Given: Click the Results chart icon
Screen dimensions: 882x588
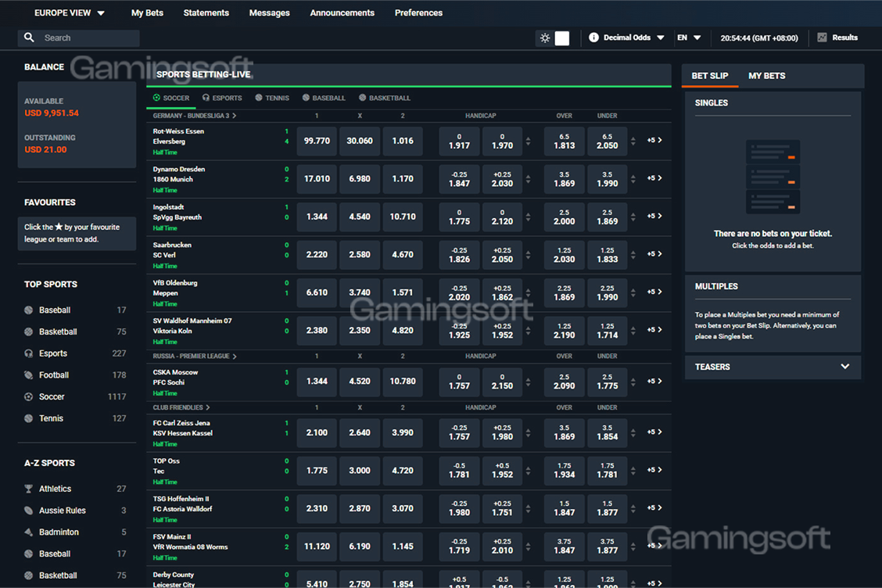Looking at the screenshot, I should click(822, 38).
